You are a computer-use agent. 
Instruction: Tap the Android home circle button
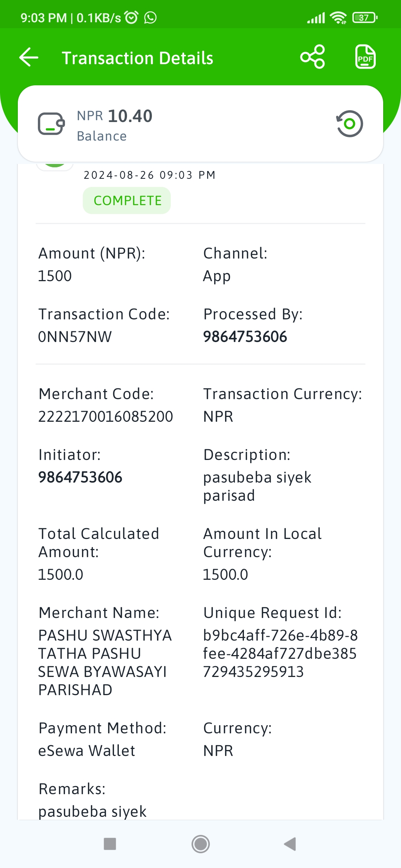tap(200, 844)
